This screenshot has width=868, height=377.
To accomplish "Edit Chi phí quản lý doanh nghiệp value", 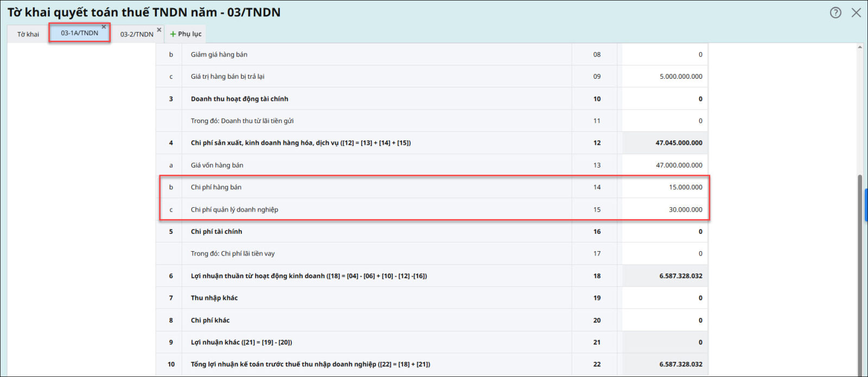I will coord(665,209).
